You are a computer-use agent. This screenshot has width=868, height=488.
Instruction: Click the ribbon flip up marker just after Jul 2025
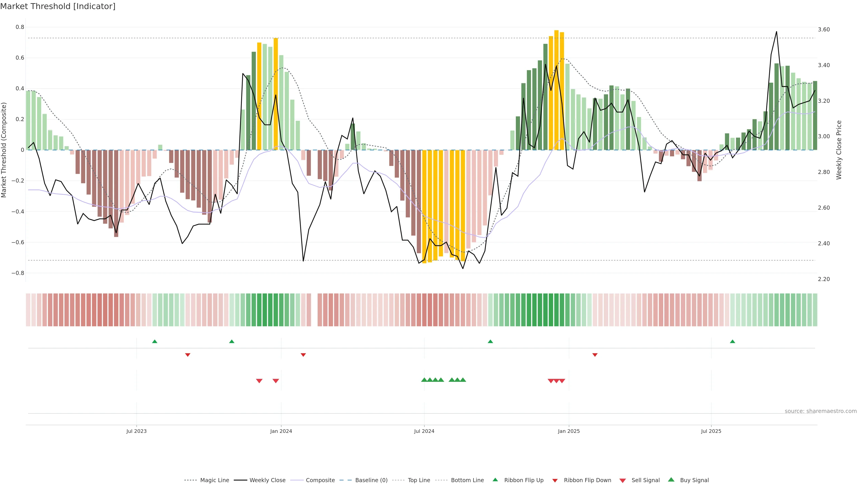coord(733,342)
